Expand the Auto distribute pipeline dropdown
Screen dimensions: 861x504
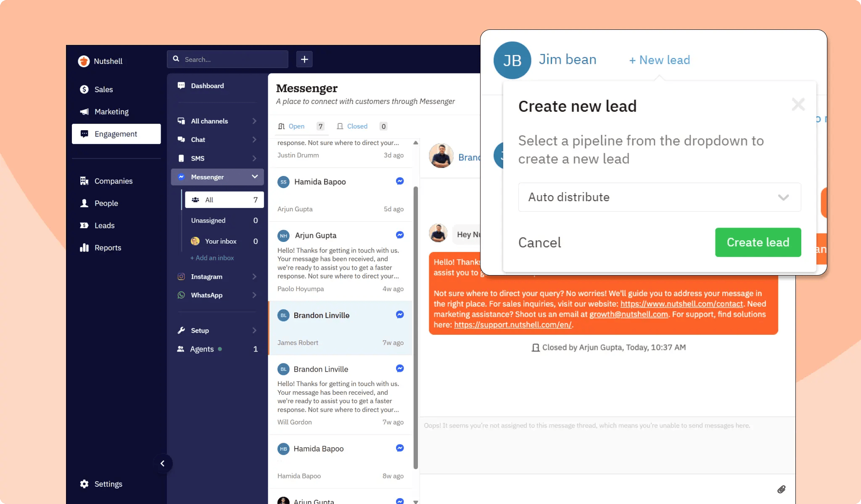tap(783, 197)
